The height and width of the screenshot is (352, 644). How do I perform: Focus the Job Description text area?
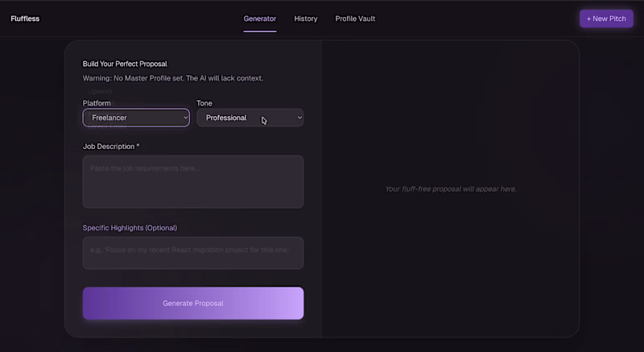193,181
